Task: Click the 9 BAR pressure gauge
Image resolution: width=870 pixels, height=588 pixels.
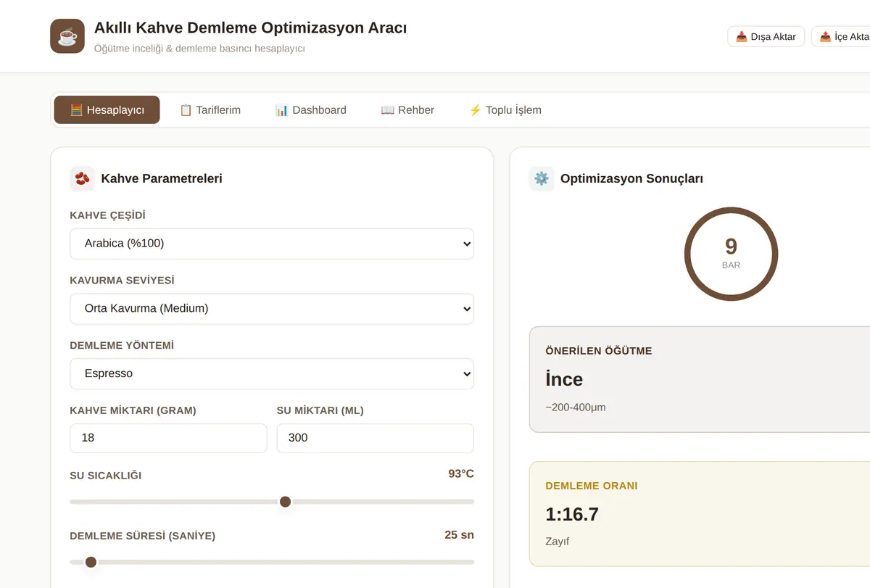Action: [x=731, y=254]
